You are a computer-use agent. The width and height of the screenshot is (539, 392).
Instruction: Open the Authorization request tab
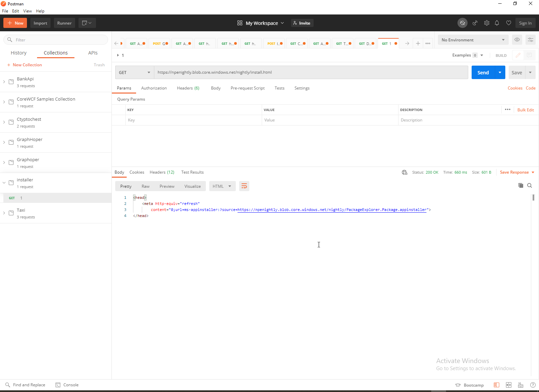click(154, 88)
